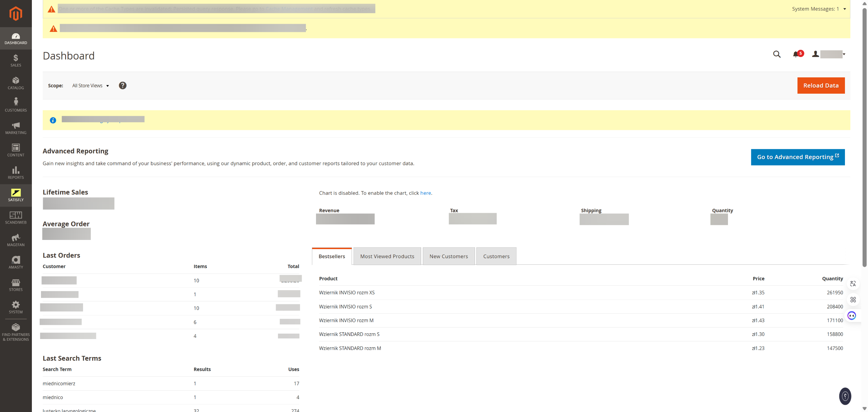The width and height of the screenshot is (868, 412).
Task: Switch to Most Viewed Products tab
Action: [x=387, y=256]
